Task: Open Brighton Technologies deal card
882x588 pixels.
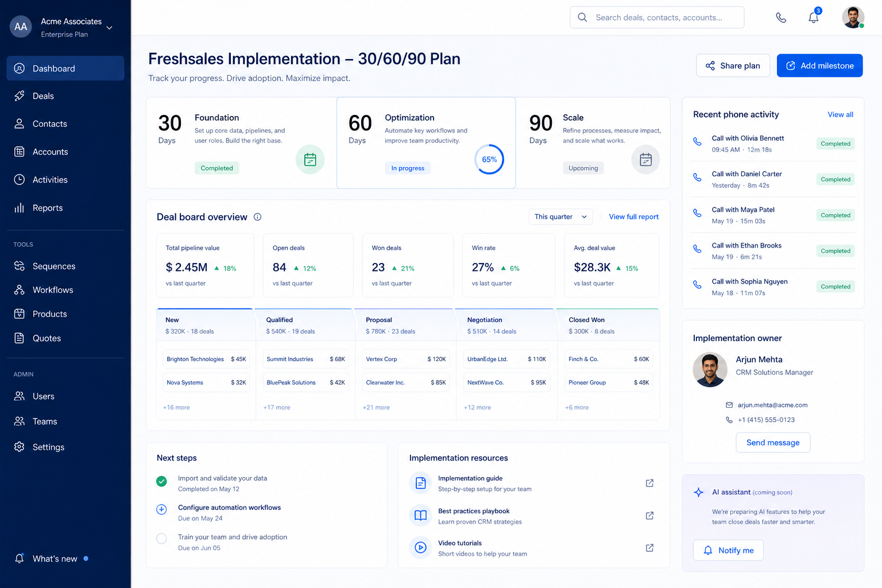Action: click(206, 359)
